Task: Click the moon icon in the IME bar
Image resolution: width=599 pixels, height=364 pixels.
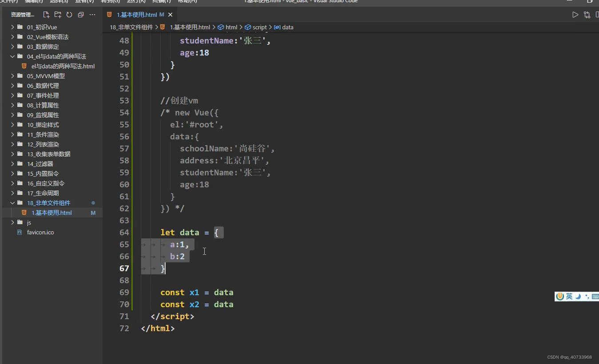Action: point(578,297)
